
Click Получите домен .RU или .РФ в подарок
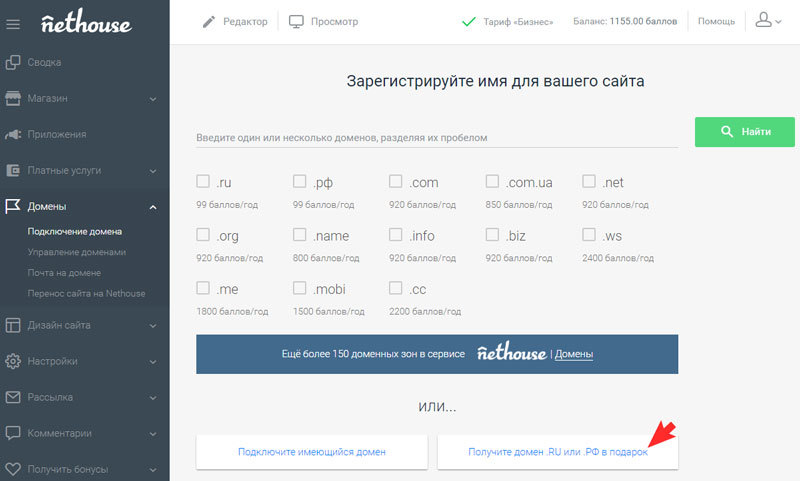point(558,452)
